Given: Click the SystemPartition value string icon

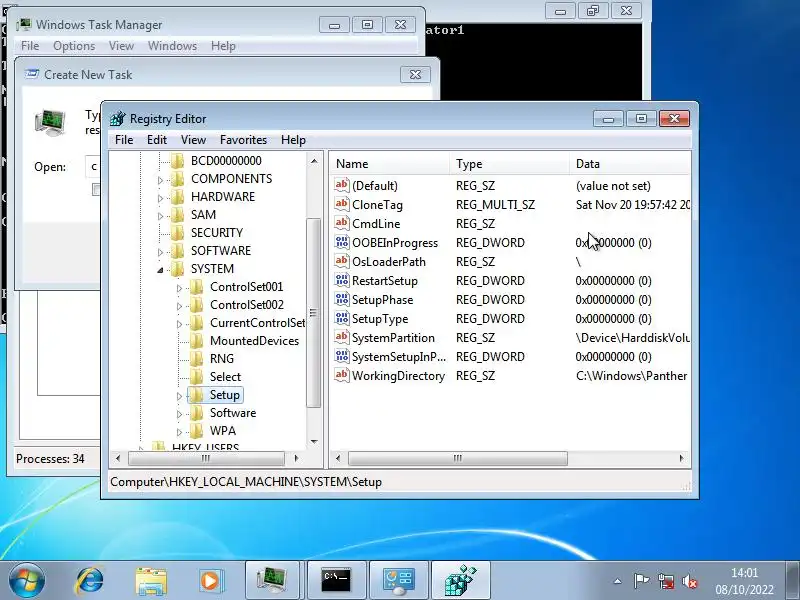Looking at the screenshot, I should click(341, 337).
